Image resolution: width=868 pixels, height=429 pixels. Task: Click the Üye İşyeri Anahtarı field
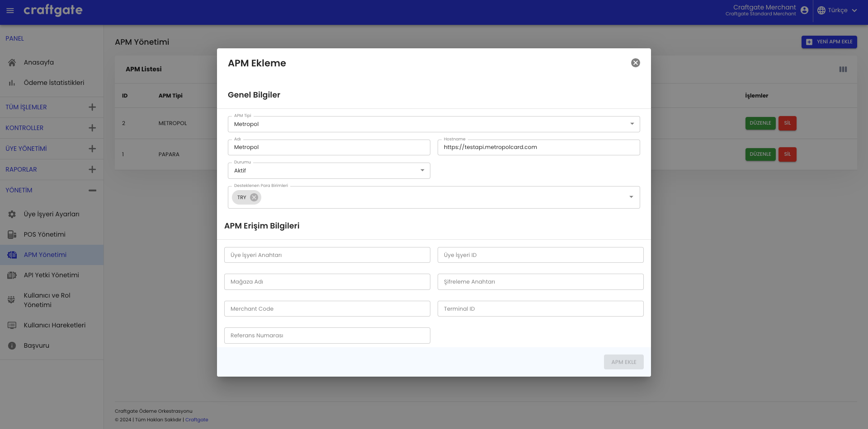tap(327, 255)
